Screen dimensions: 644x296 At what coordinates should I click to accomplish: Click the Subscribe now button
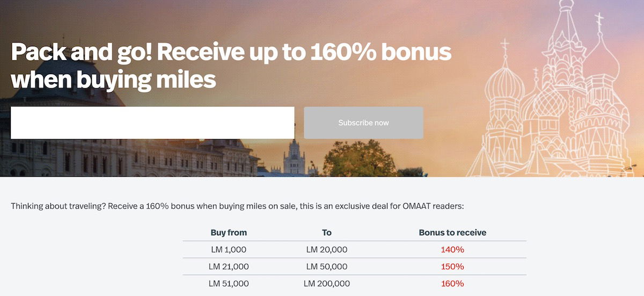(363, 122)
